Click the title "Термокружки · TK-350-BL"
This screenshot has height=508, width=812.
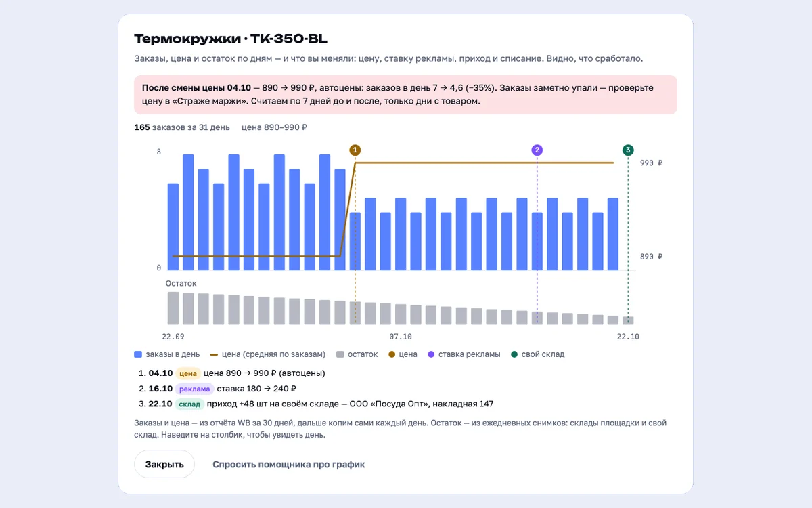coord(231,39)
